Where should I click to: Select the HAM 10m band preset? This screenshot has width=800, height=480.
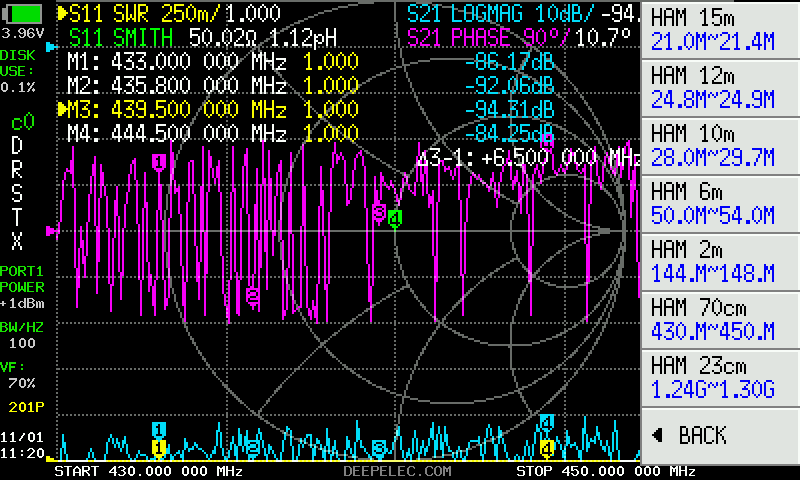click(720, 146)
